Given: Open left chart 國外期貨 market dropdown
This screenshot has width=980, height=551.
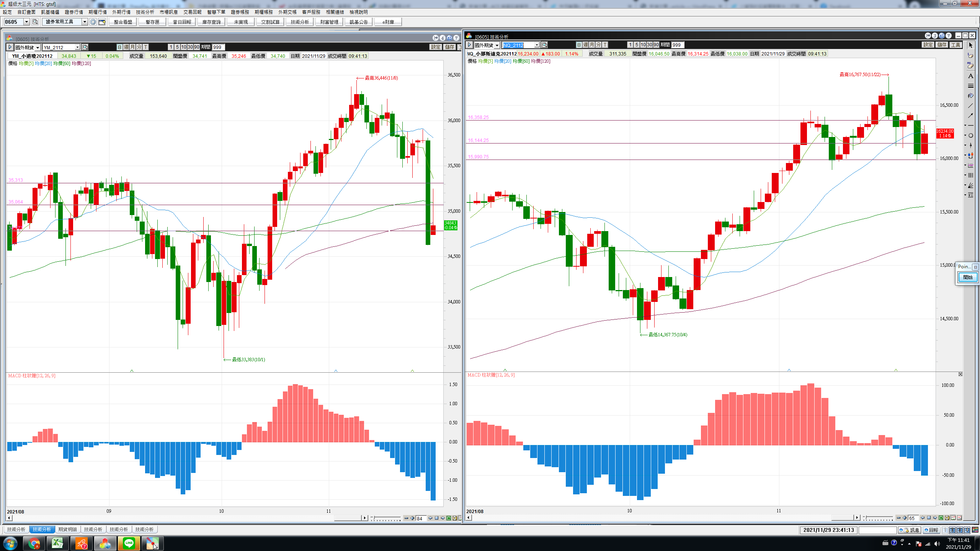Looking at the screenshot, I should coord(38,47).
